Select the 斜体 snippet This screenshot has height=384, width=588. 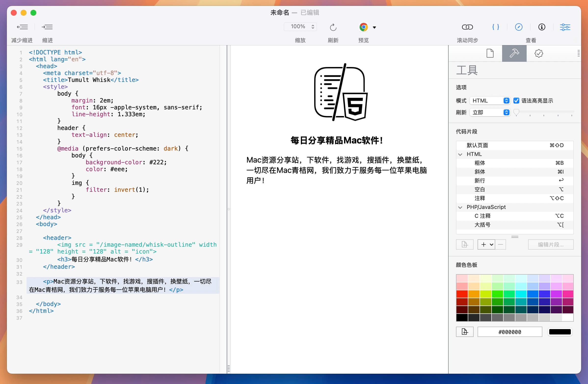pyautogui.click(x=515, y=172)
